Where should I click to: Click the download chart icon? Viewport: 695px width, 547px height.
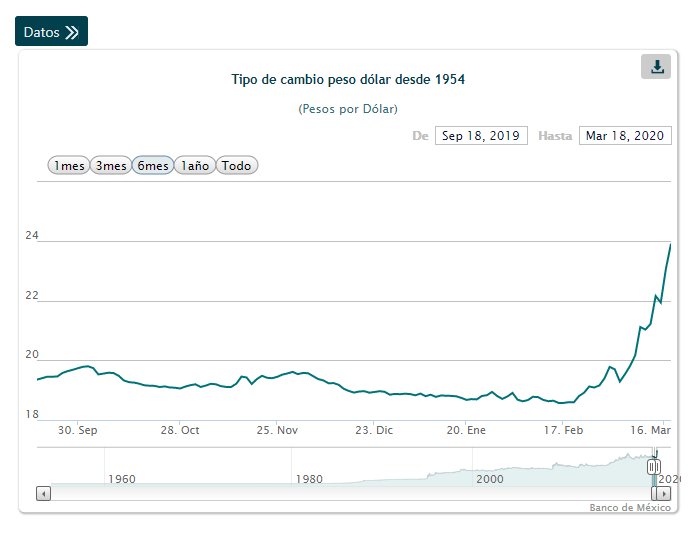pos(656,67)
